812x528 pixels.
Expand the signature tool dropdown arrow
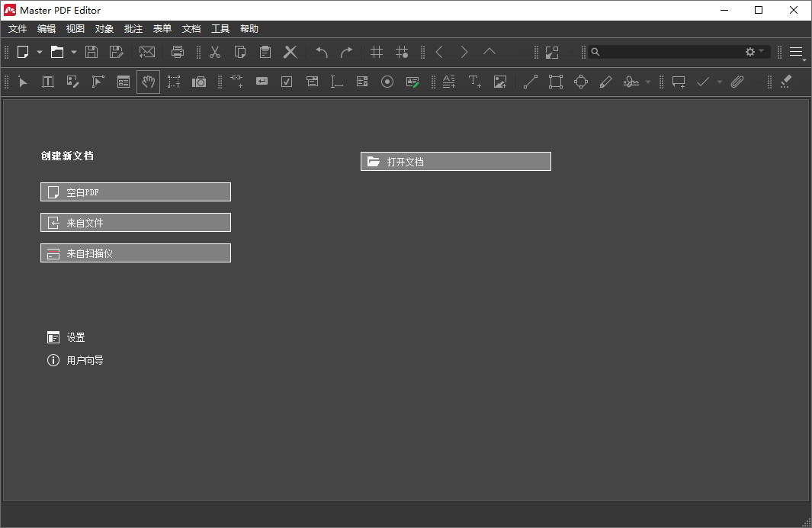(647, 82)
